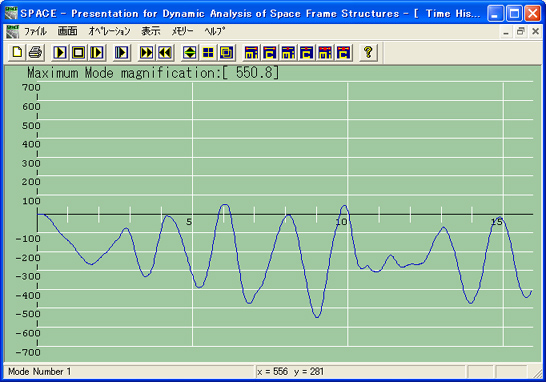This screenshot has height=382, width=546.
Task: Click the printer icon in toolbar
Action: click(x=35, y=53)
